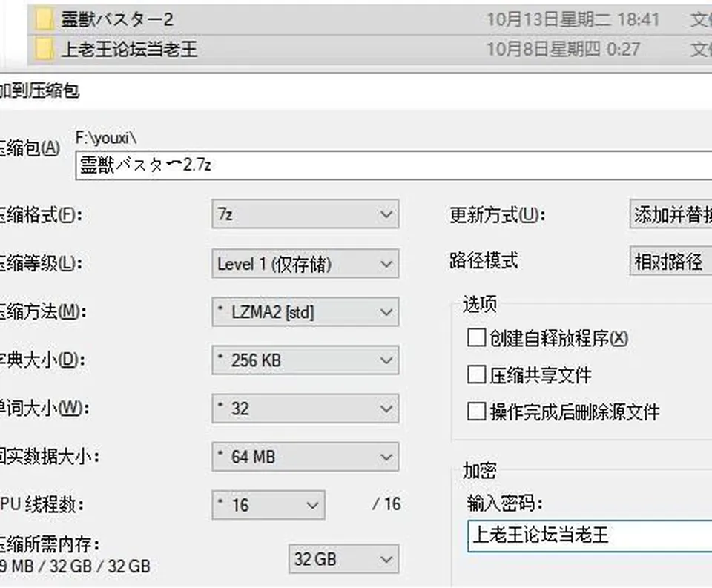Check 操作完成后删除源文件 option

pos(476,412)
